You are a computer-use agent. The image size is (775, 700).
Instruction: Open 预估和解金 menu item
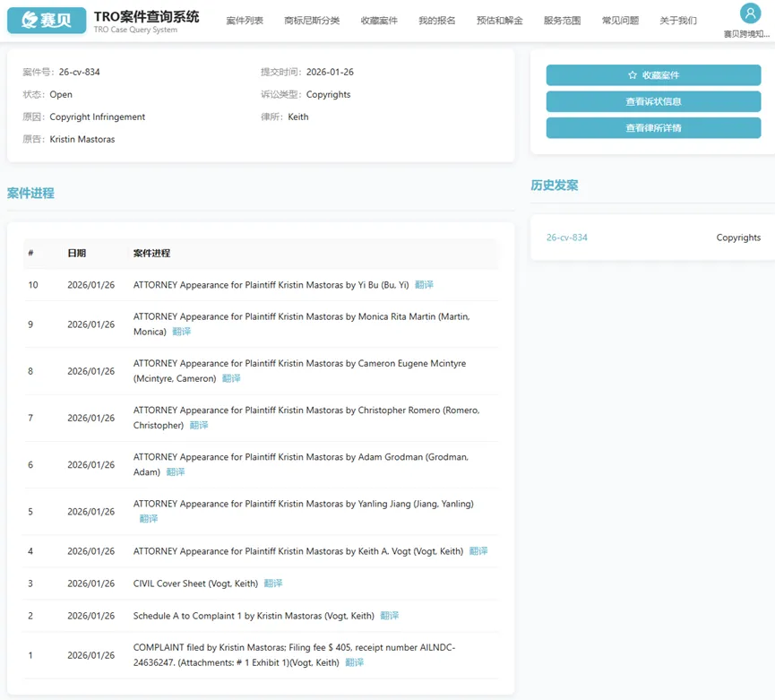tap(499, 21)
